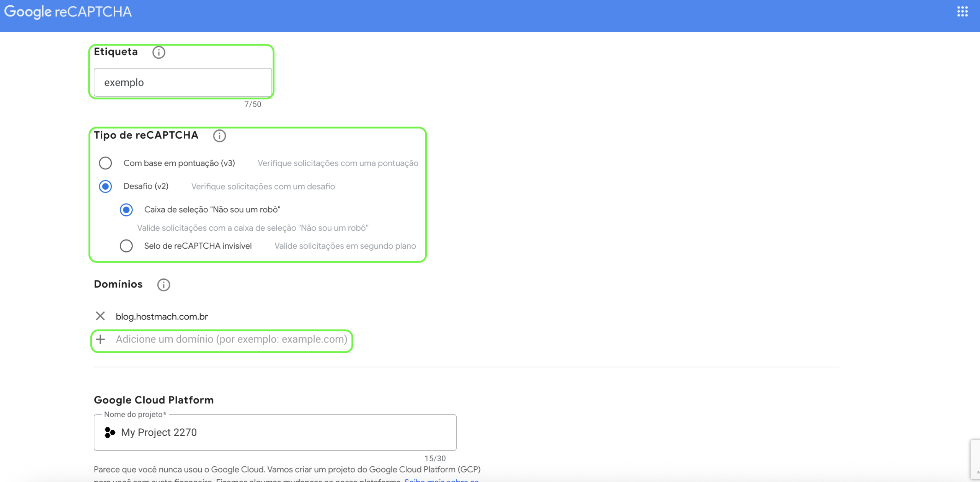Click the "Google Cloud Platform" heading
Image resolution: width=980 pixels, height=482 pixels.
(x=154, y=400)
